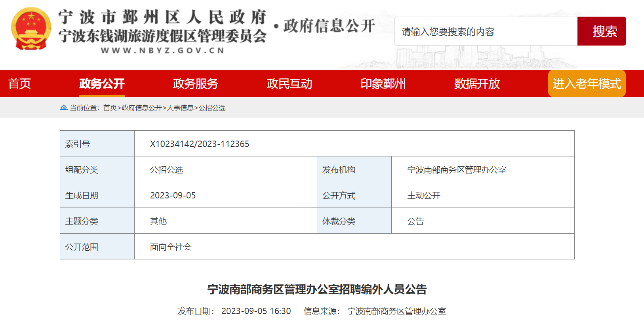This screenshot has height=320, width=644.
Task: Open the 数据开放 navigation tab
Action: point(477,84)
